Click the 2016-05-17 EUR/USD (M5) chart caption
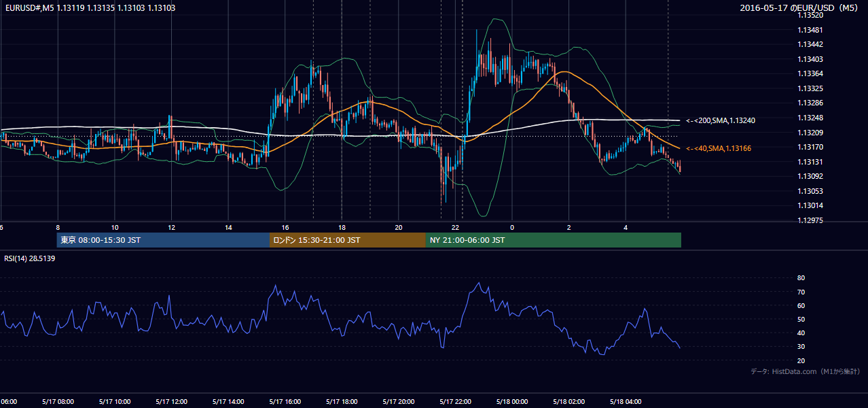 point(800,8)
